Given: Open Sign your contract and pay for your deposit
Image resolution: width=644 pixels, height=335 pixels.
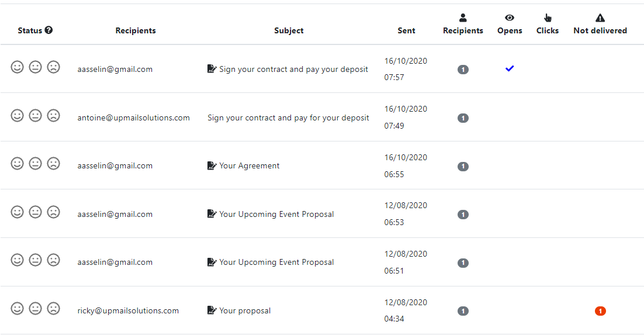Looking at the screenshot, I should 288,118.
